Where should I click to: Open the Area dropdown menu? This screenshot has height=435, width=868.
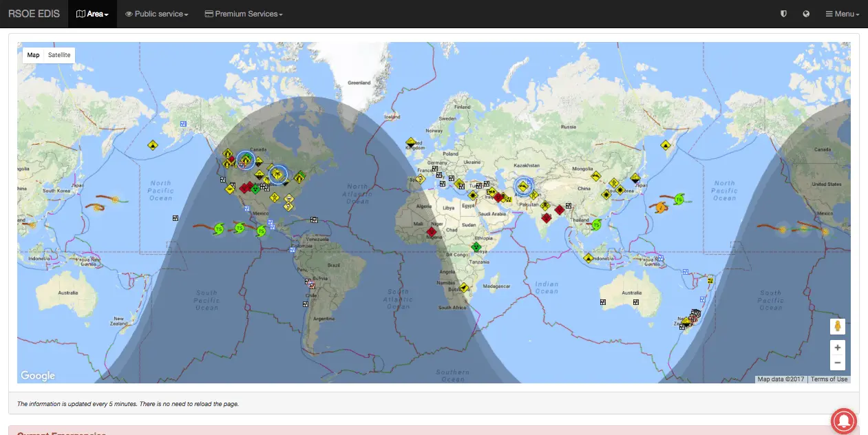coord(92,14)
